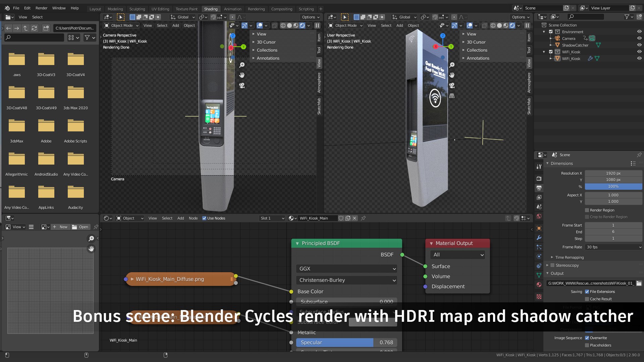Switch to UV Editing workspace tab
This screenshot has height=362, width=644.
pos(160,9)
